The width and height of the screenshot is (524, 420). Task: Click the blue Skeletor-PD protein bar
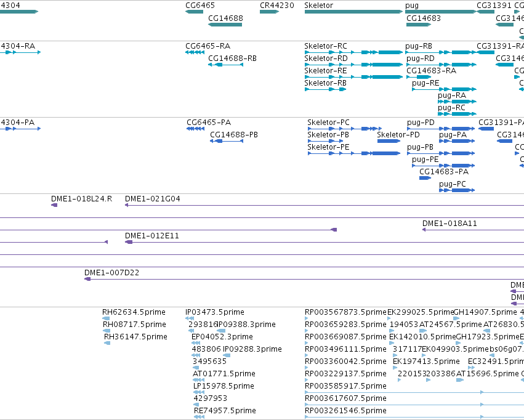(x=389, y=141)
